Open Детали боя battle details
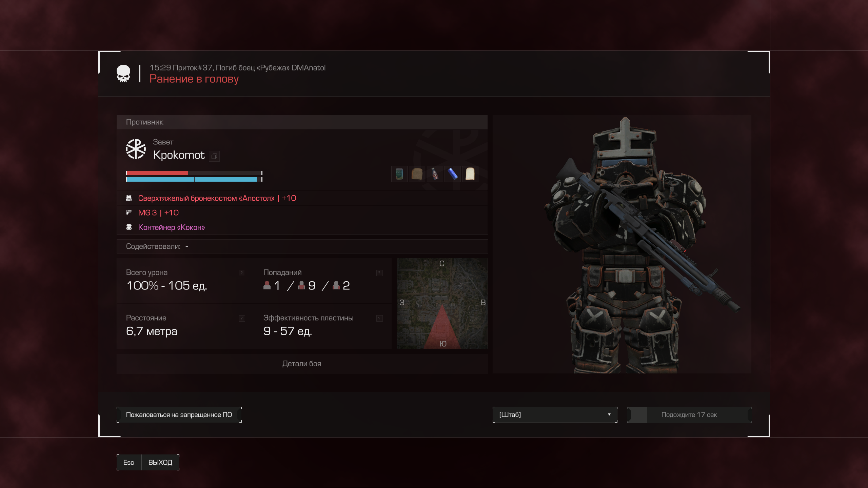 click(x=302, y=364)
